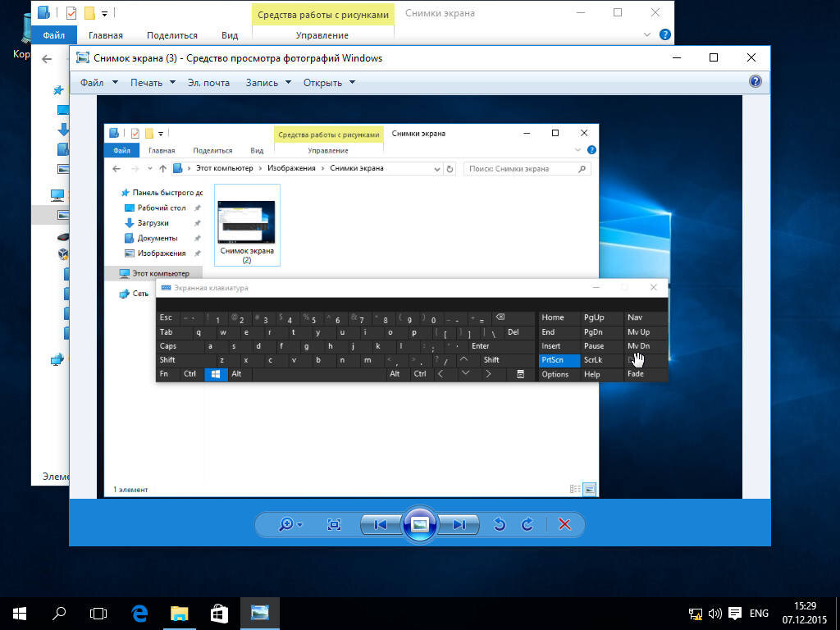Open the Открыть dropdown menu
Image resolution: width=840 pixels, height=630 pixels.
pyautogui.click(x=329, y=83)
